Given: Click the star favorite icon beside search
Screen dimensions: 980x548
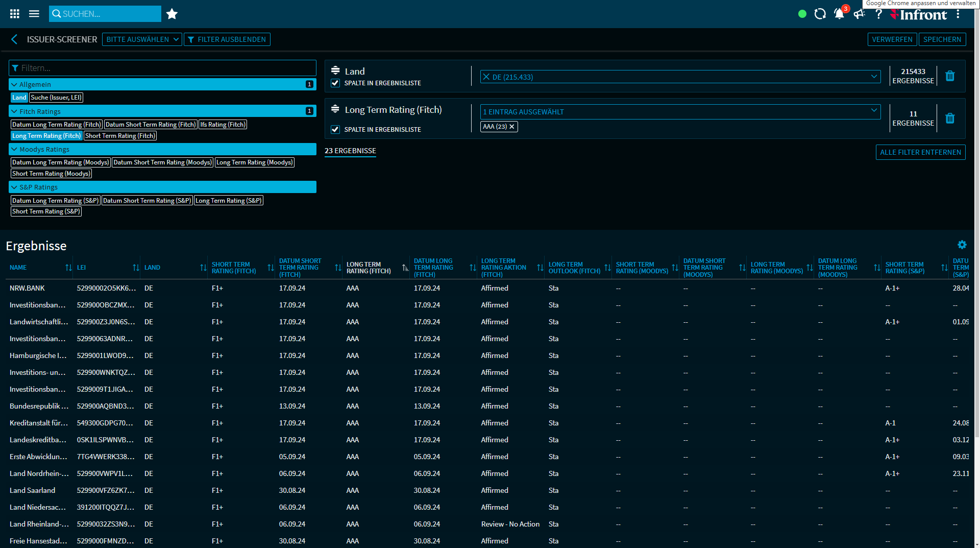Looking at the screenshot, I should 171,14.
